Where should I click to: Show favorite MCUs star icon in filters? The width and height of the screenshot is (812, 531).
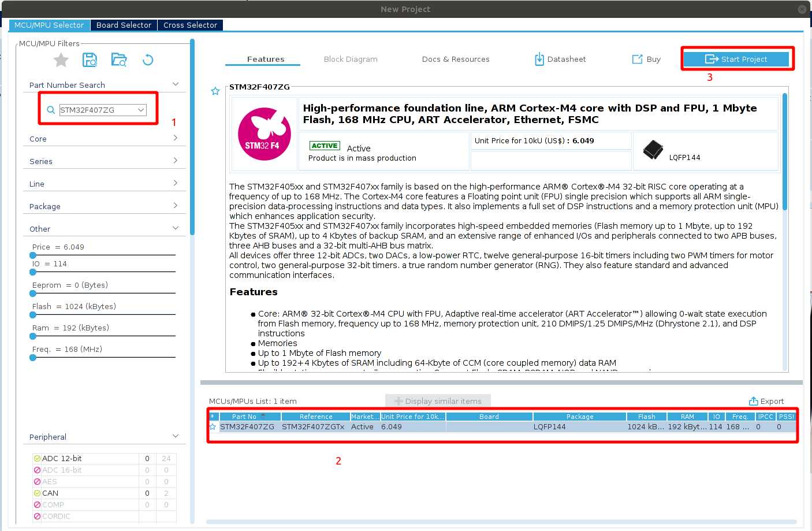pyautogui.click(x=61, y=60)
